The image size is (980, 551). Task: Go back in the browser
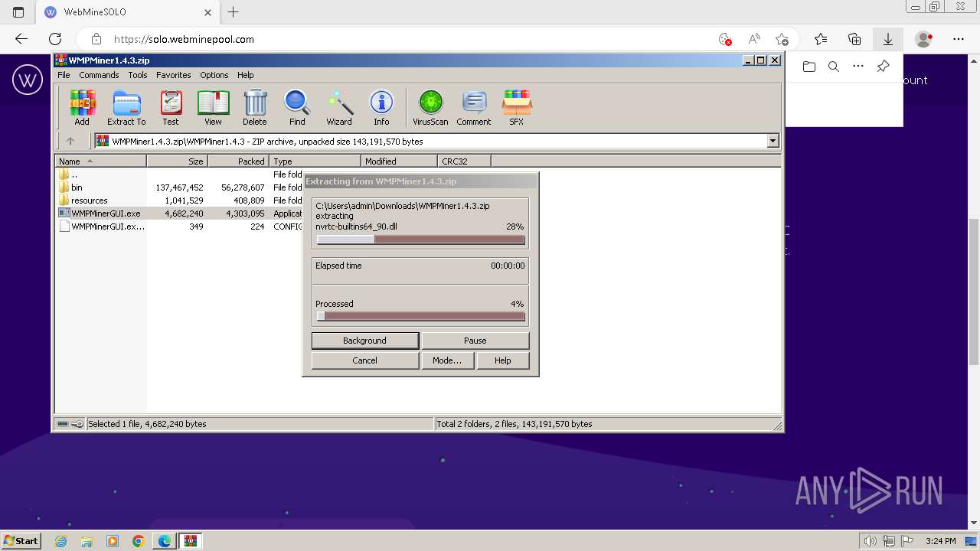click(x=21, y=39)
